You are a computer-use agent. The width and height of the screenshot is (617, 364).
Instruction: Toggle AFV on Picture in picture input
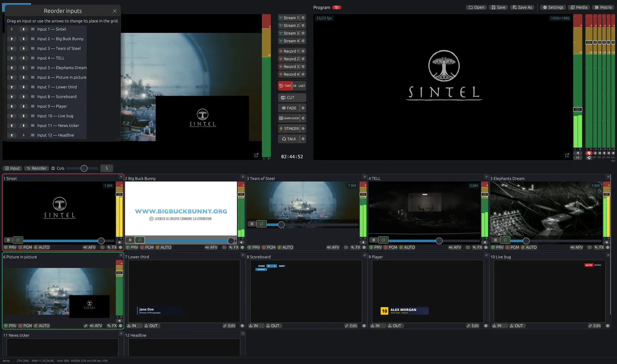point(96,326)
